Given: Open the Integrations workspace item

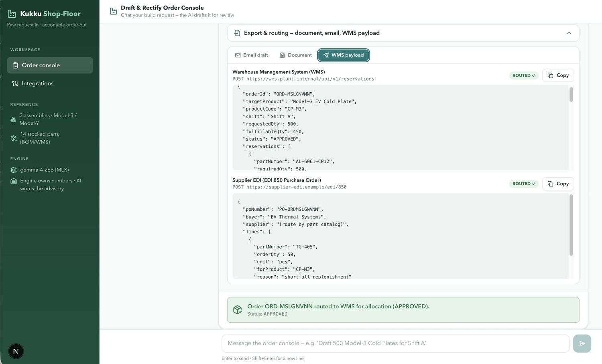Looking at the screenshot, I should (x=50, y=83).
